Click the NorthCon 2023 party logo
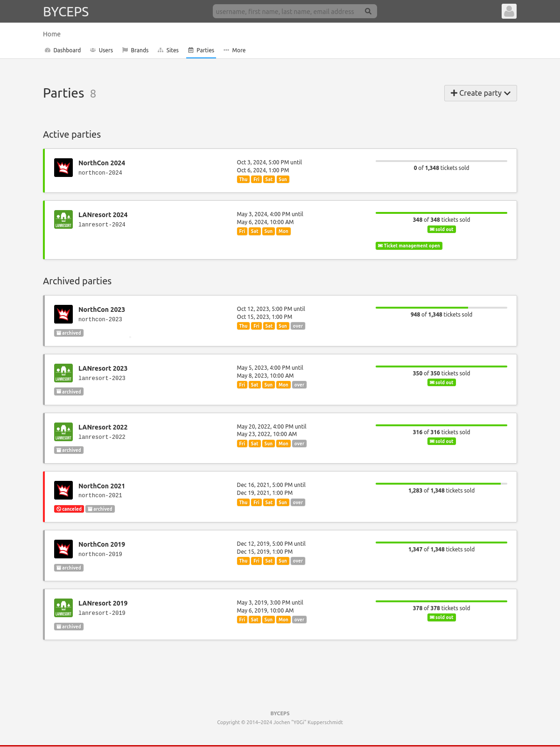 pyautogui.click(x=63, y=314)
